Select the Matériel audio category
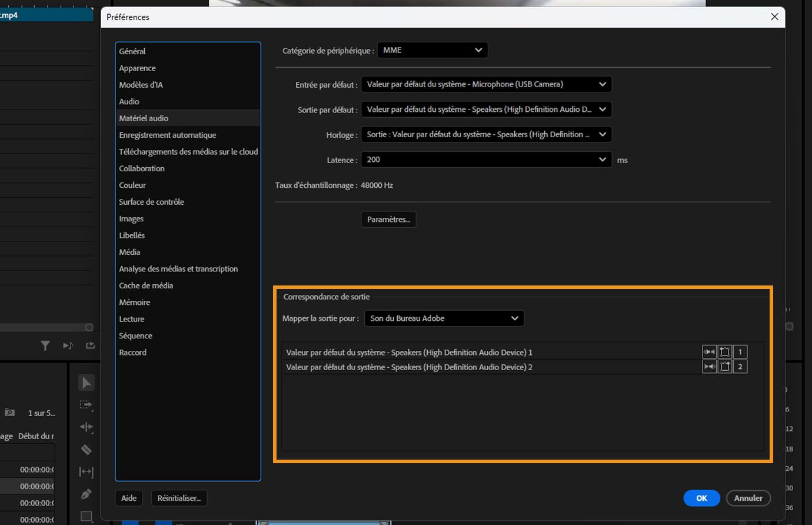 click(188, 118)
